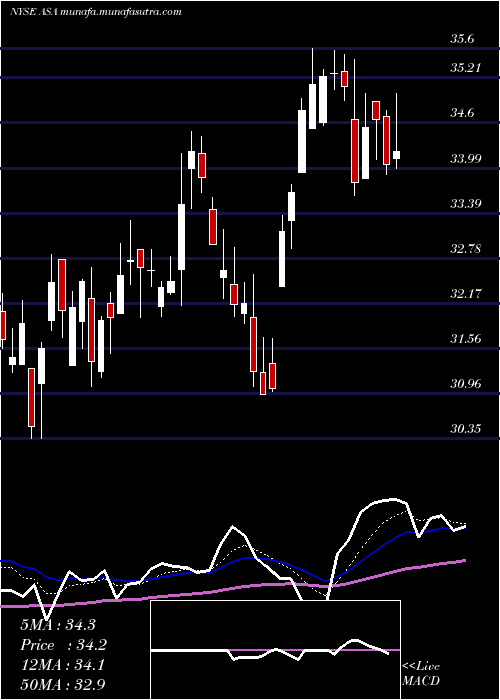Click the NYSE ASA munafasutra.com title text
The image size is (500, 700).
pos(96,12)
